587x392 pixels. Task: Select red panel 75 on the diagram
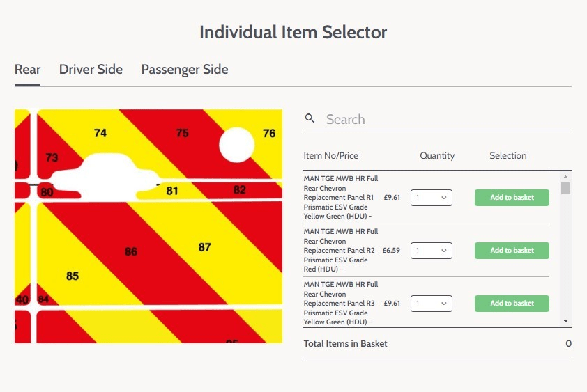click(x=183, y=133)
